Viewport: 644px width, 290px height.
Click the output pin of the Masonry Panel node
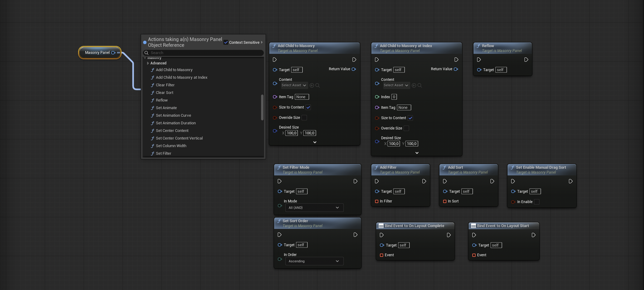[113, 53]
